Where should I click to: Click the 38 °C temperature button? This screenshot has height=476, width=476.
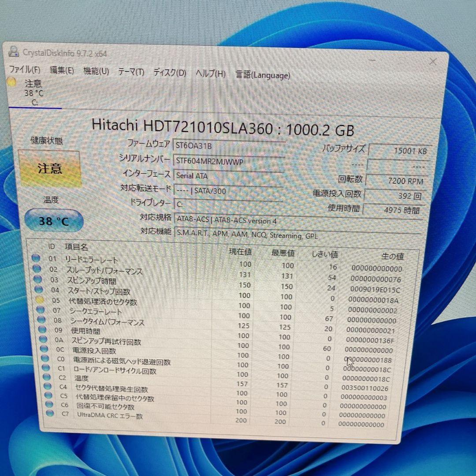click(53, 219)
